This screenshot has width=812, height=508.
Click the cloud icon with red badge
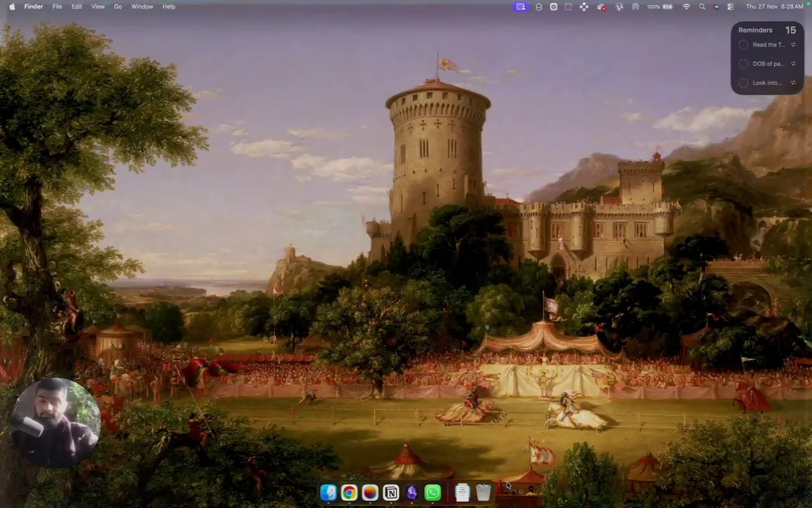[x=601, y=7]
